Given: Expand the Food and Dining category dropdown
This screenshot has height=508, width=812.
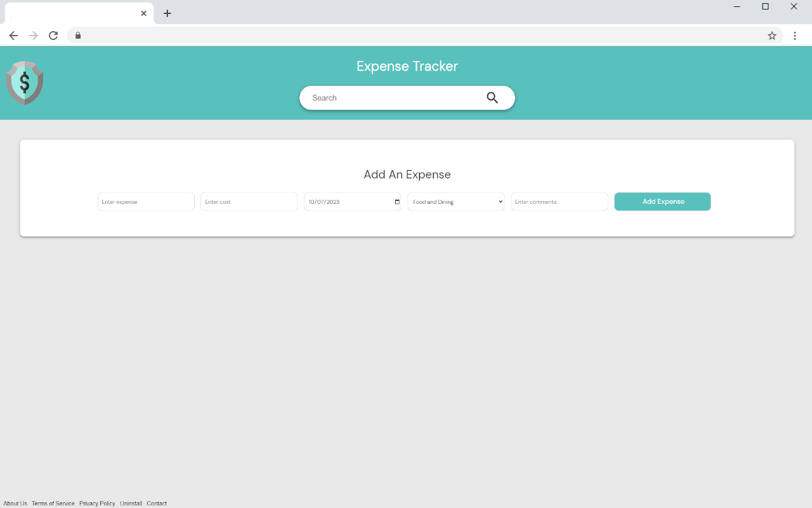Looking at the screenshot, I should pyautogui.click(x=456, y=202).
